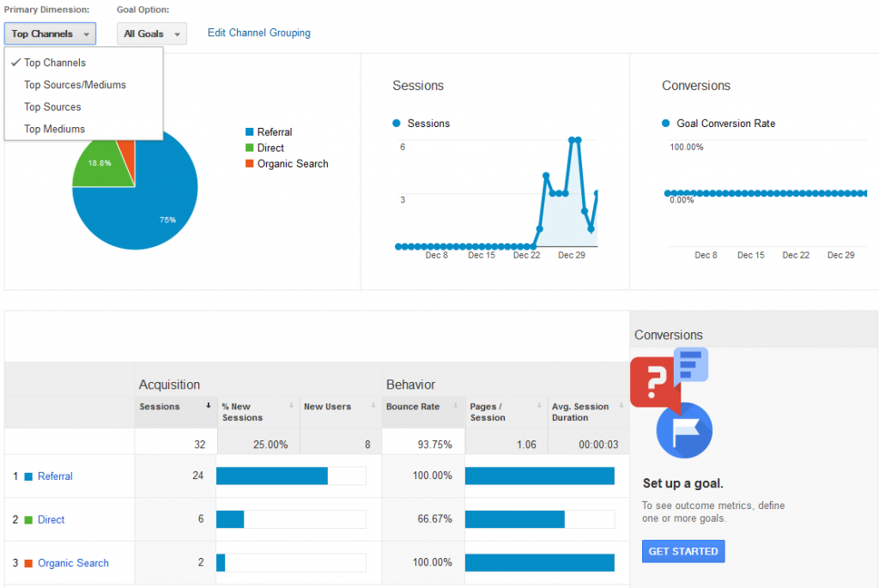Viewport: 879px width, 588px height.
Task: Click the goal flag illustration icon
Action: coord(684,431)
